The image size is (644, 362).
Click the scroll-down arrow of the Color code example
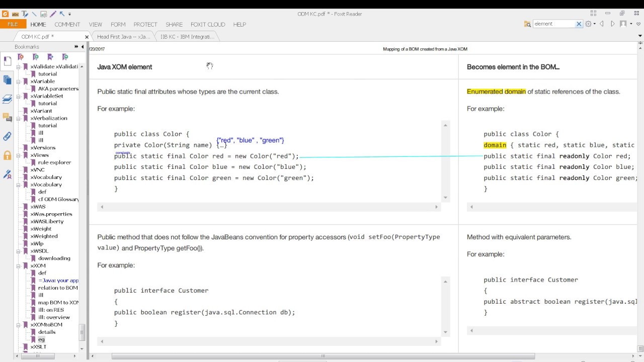(445, 198)
